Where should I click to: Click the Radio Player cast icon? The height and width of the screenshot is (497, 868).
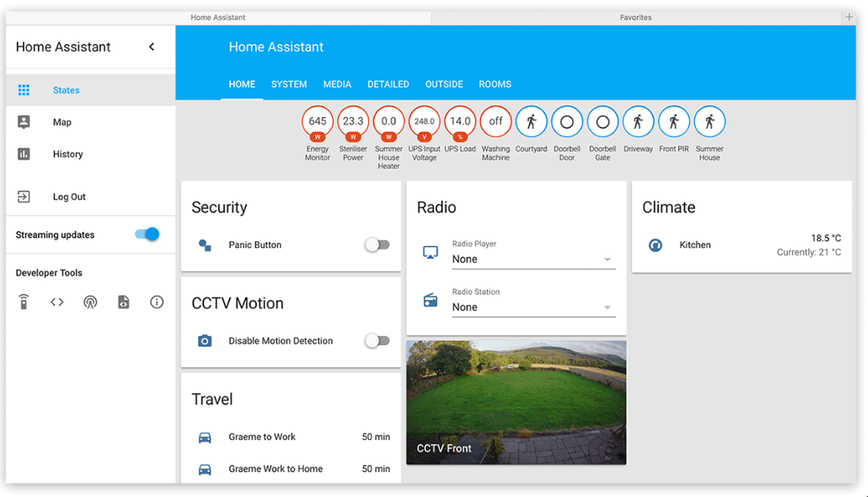tap(430, 252)
